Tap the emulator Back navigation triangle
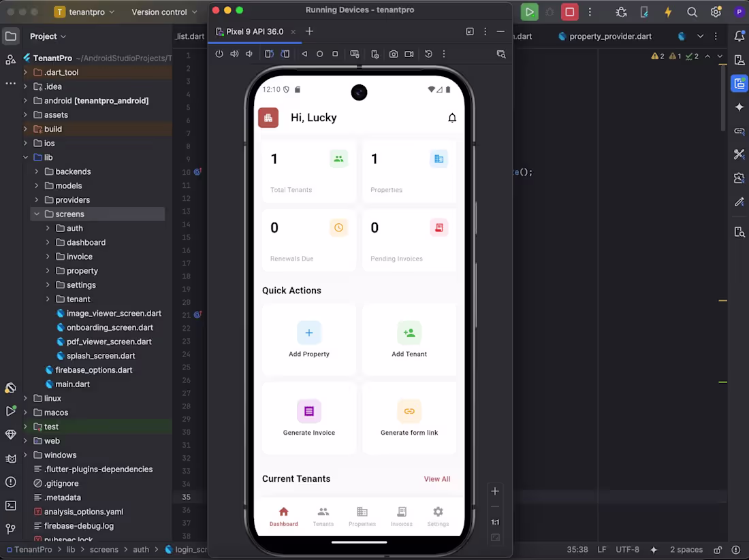Image resolution: width=749 pixels, height=560 pixels. [304, 54]
